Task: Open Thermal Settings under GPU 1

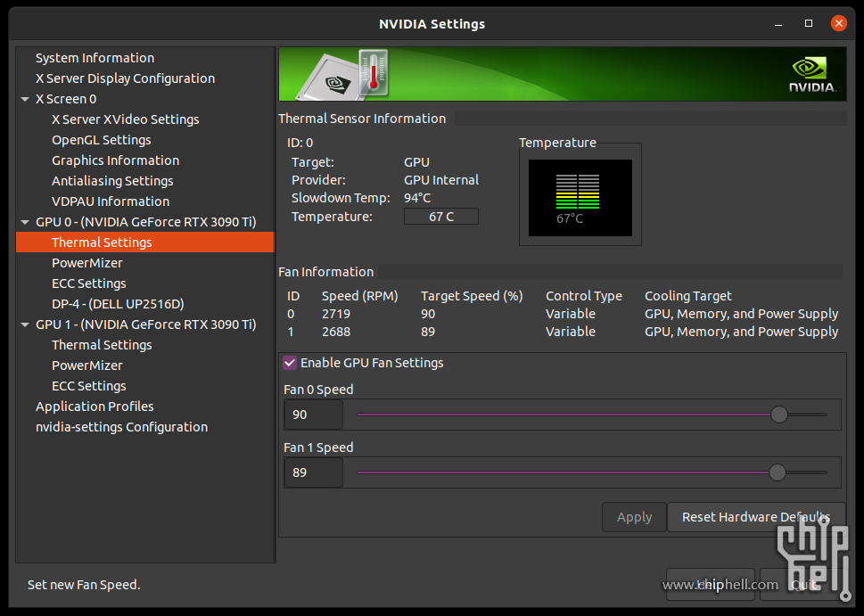Action: (102, 345)
